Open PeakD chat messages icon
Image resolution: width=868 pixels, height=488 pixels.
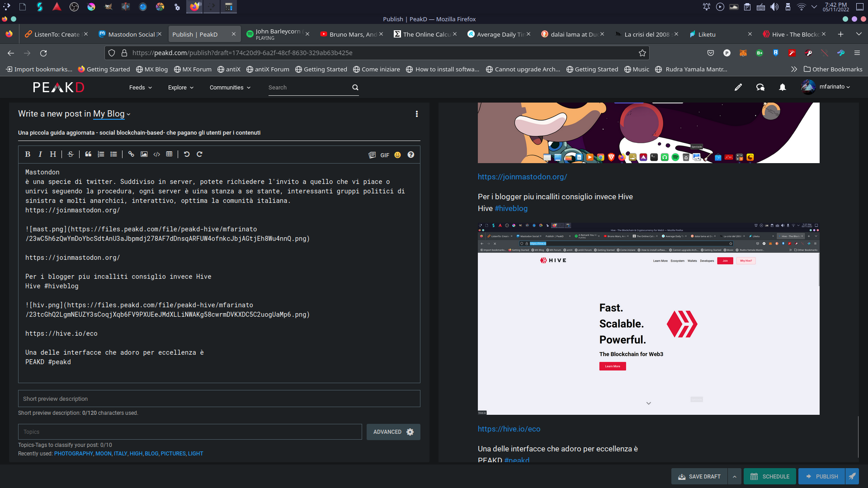coord(760,87)
